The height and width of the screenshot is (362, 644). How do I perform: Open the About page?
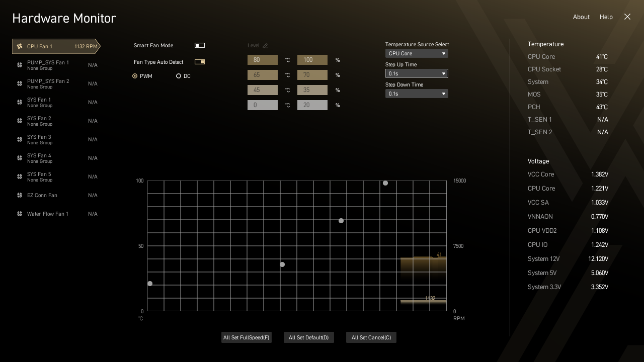pos(581,17)
